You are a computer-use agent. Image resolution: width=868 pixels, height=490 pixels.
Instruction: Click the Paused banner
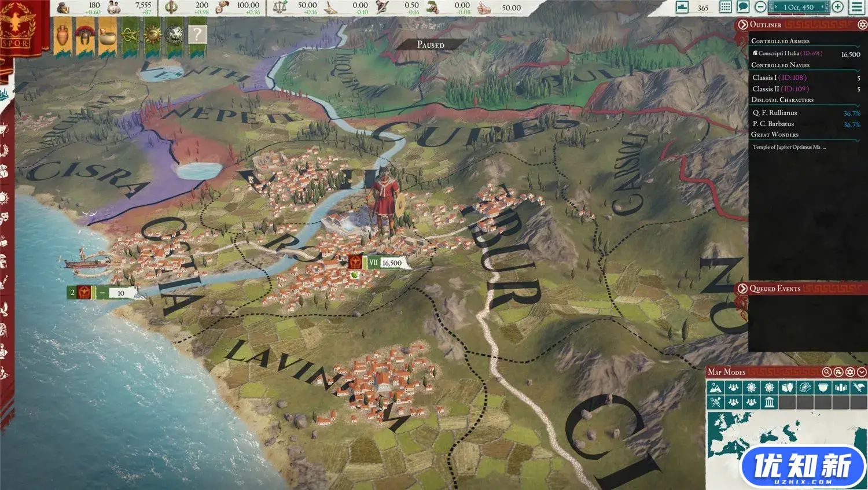[x=431, y=45]
